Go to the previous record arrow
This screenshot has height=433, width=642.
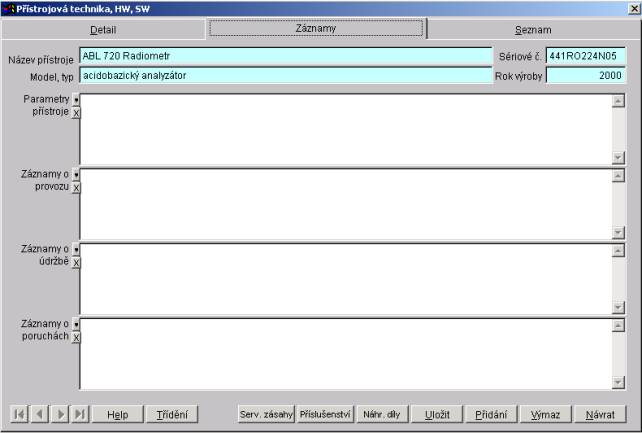pyautogui.click(x=39, y=414)
